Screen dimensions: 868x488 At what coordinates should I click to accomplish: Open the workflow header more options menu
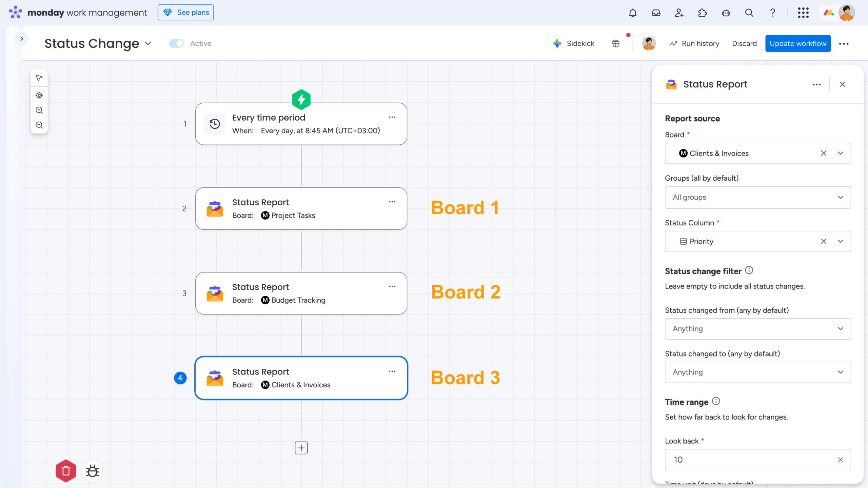point(844,43)
